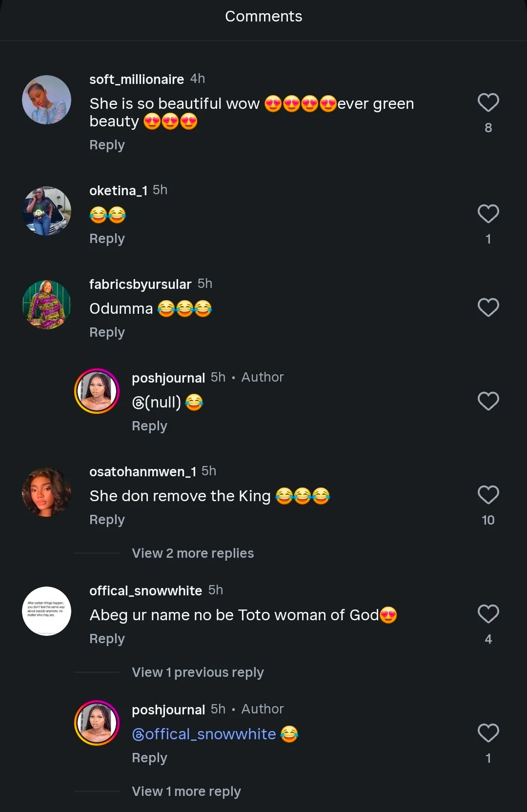The width and height of the screenshot is (527, 812).
Task: Like soft_millionaire's comment with the heart
Action: pyautogui.click(x=488, y=102)
